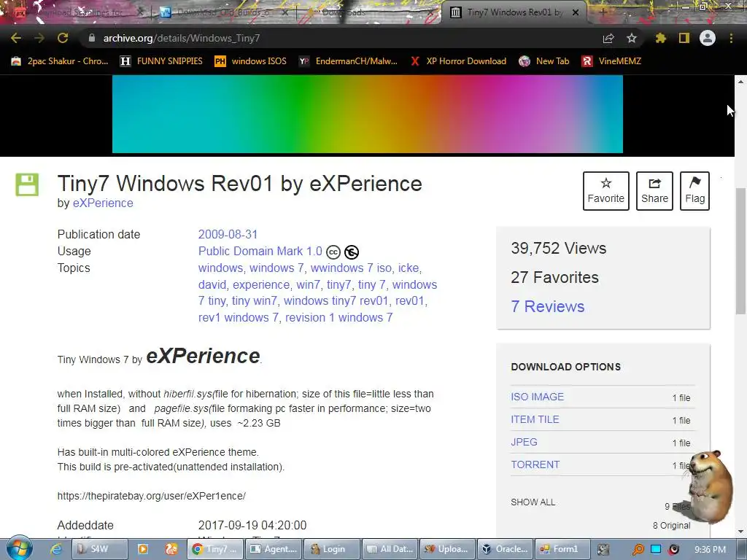Click the green floppy disk software icon

(x=27, y=184)
